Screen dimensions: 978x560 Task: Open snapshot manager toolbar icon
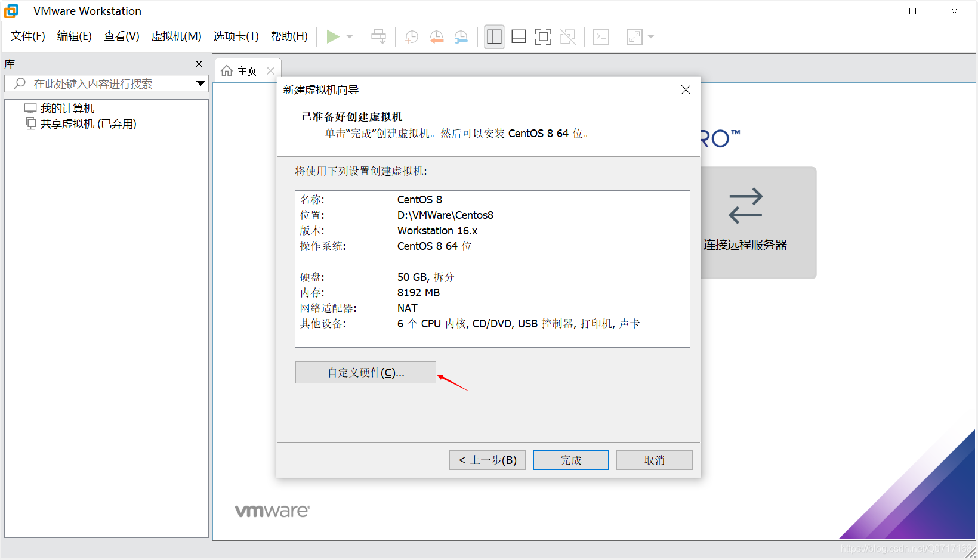(461, 36)
